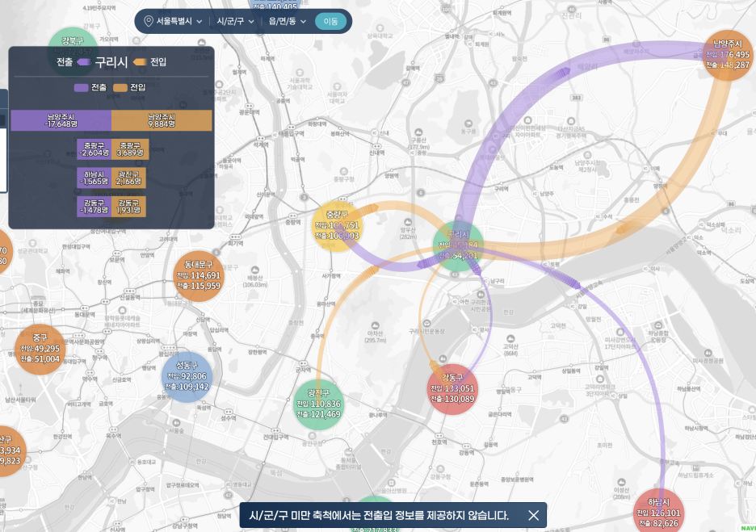Click the orange 남양주시 9,884명 inflow bar
The width and height of the screenshot is (756, 532).
[x=162, y=120]
